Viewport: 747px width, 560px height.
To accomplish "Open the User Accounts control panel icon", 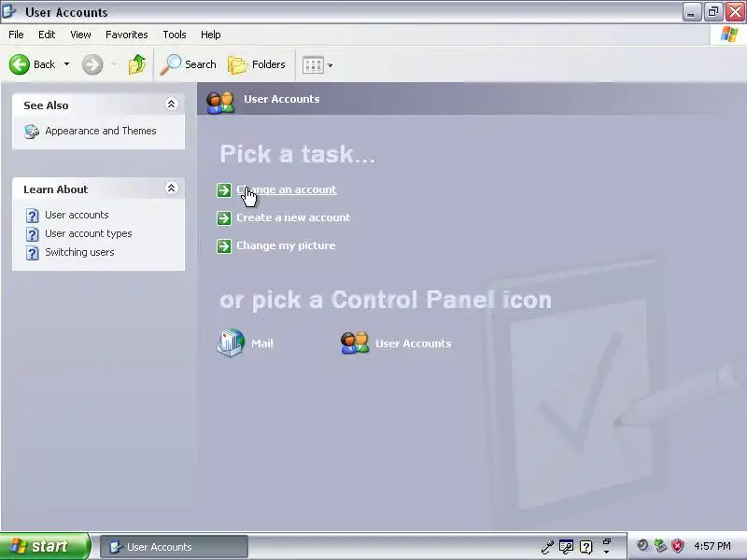I will click(x=355, y=343).
